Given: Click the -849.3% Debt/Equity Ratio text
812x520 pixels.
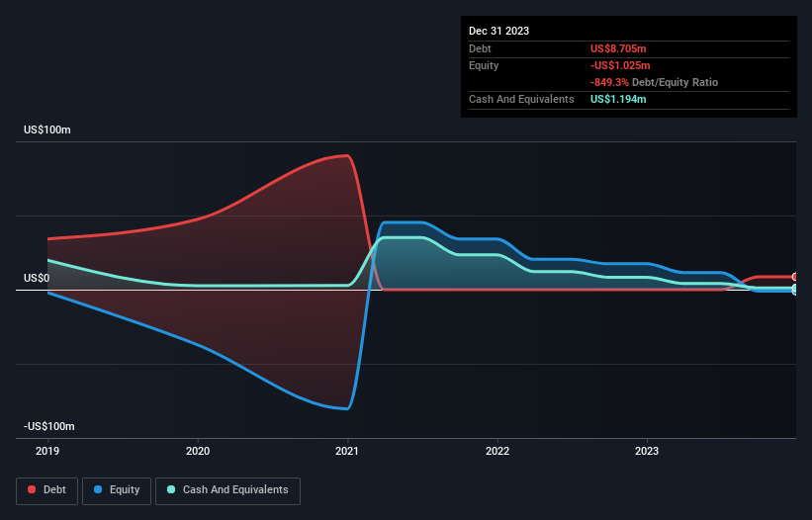Looking at the screenshot, I should [654, 82].
